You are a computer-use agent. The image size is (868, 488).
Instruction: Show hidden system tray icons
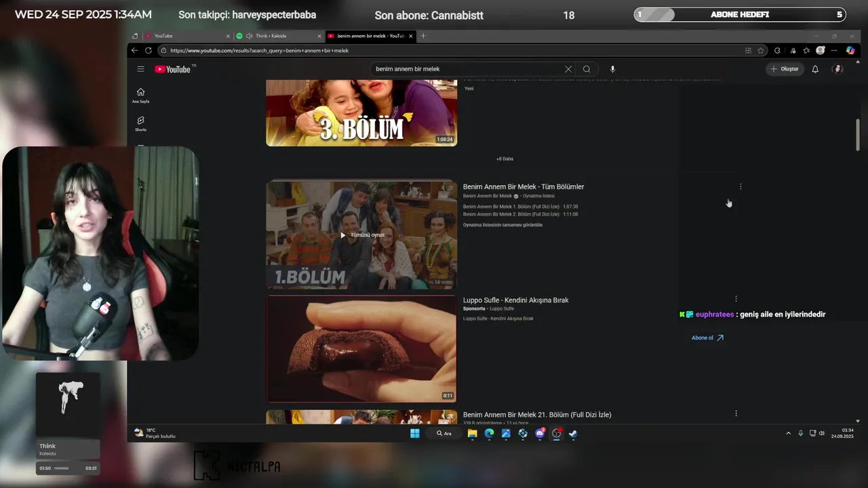(x=788, y=433)
